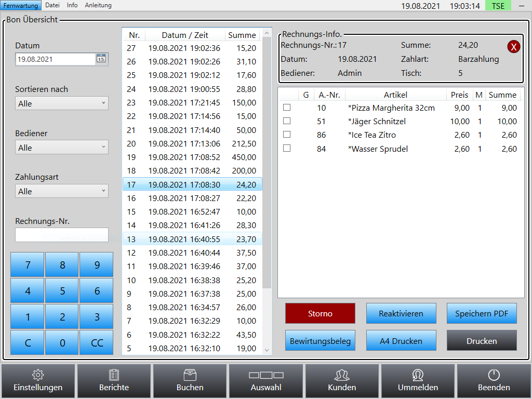
Task: Click the green TSE status indicator
Action: tap(498, 6)
